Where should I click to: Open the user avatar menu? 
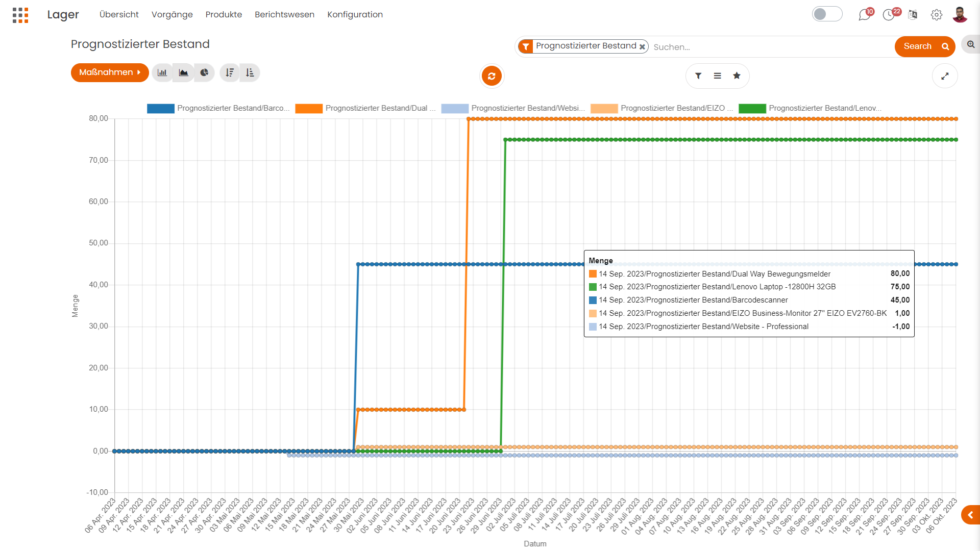tap(960, 14)
